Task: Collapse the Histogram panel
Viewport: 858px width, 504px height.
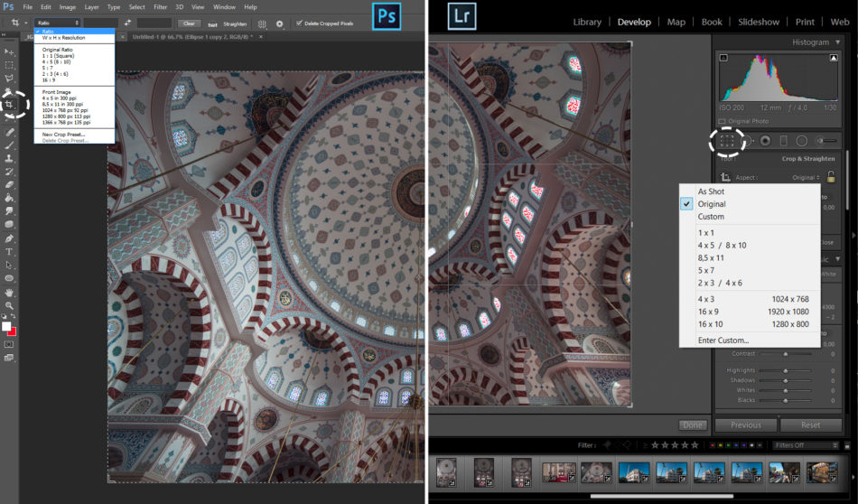Action: 835,42
